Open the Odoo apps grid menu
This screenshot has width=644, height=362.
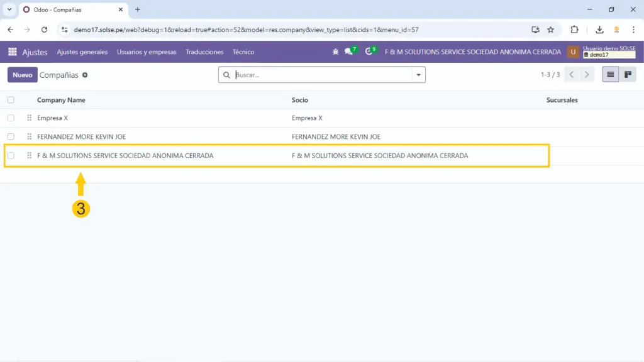[13, 52]
